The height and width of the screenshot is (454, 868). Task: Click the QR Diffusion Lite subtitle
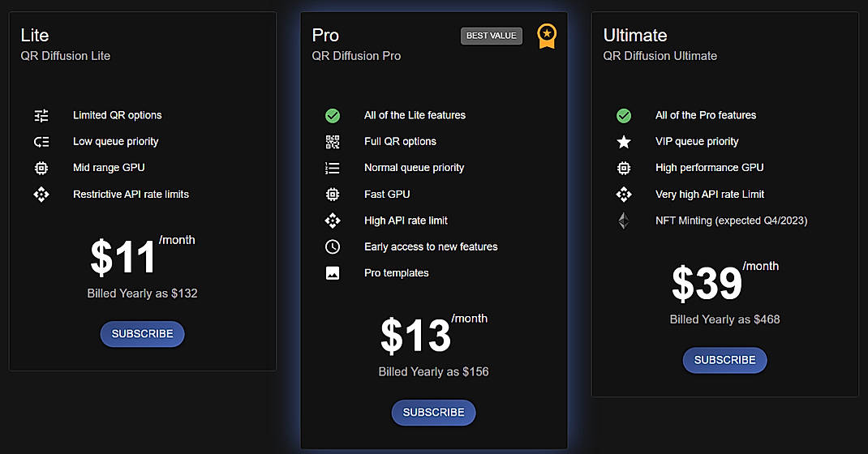[66, 56]
